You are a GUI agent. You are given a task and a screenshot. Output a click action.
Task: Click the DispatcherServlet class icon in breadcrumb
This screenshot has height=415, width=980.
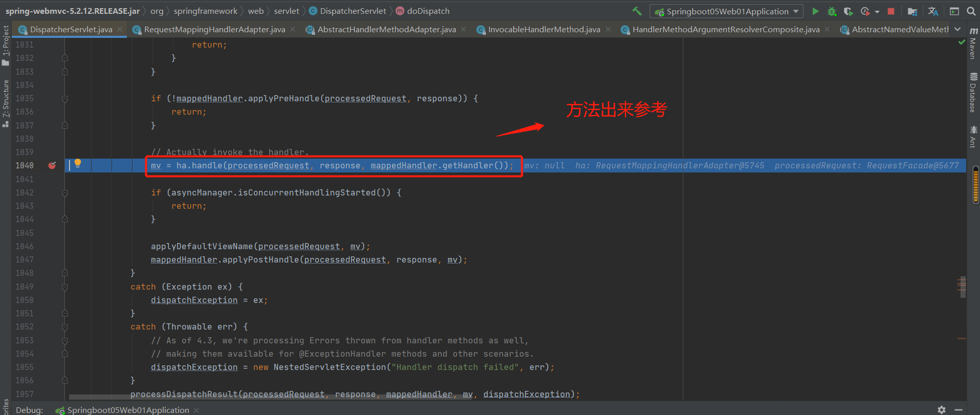coord(313,11)
